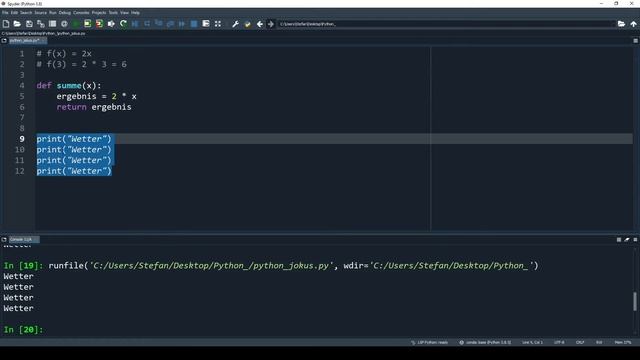Click the debug step-over icon
Image resolution: width=640 pixels, height=360 pixels.
[x=147, y=24]
